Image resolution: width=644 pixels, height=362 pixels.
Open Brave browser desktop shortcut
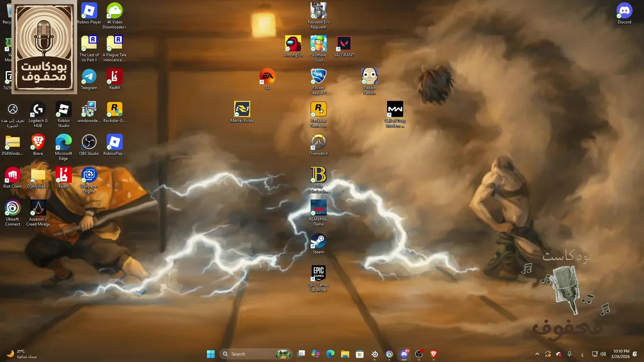38,145
